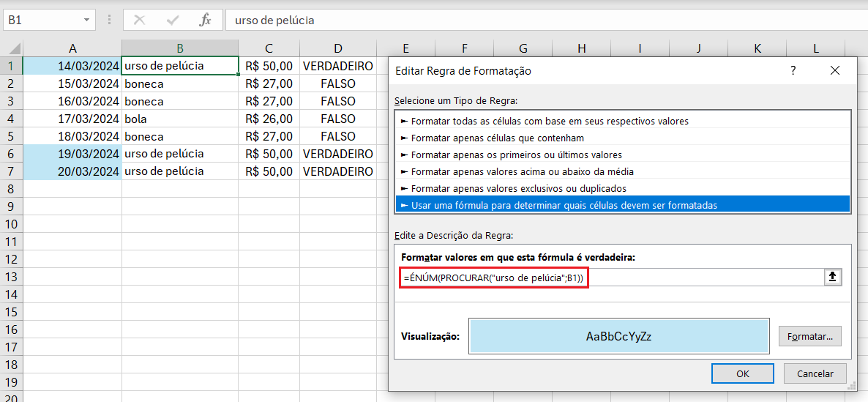Click the OK button
The height and width of the screenshot is (402, 868).
[742, 373]
